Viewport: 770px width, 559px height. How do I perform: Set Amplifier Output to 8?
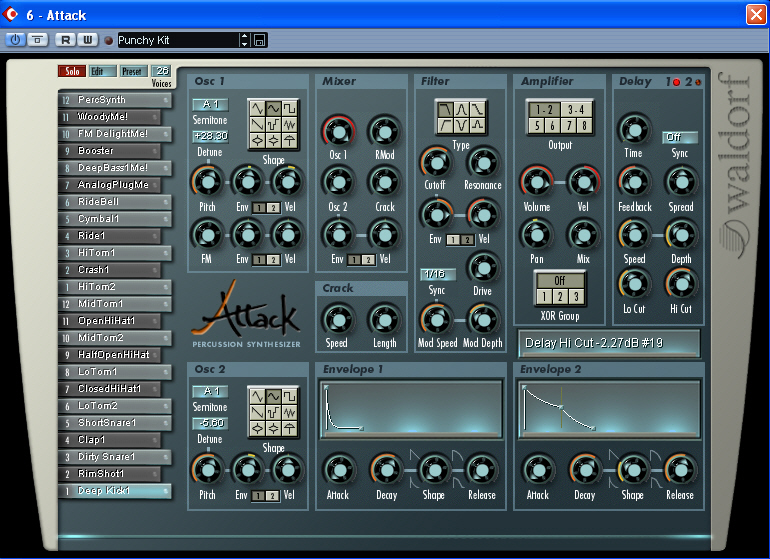coord(584,126)
